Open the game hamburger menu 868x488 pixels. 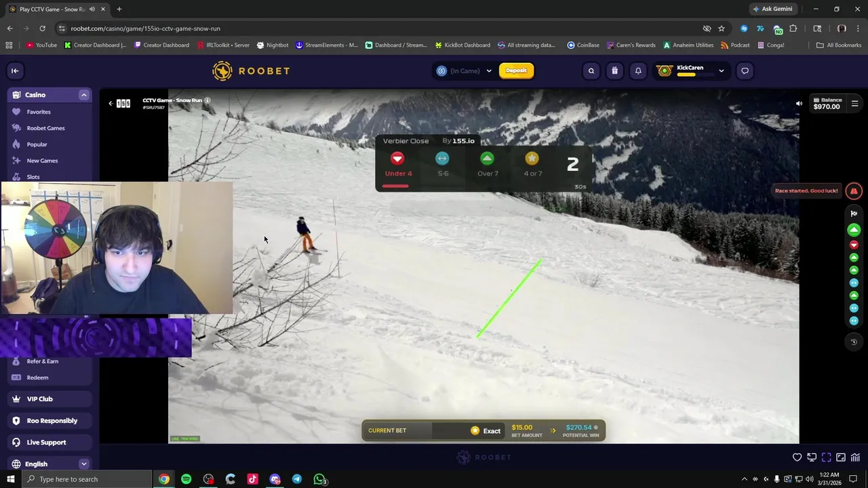pos(854,104)
